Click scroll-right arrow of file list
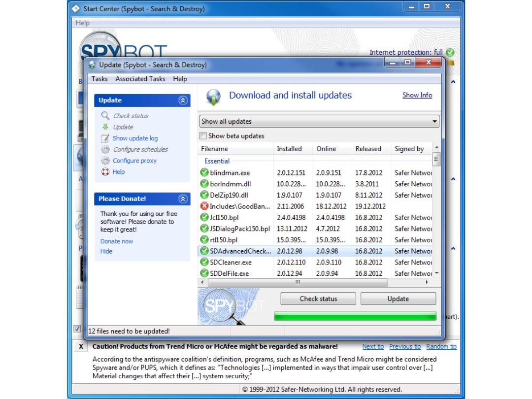This screenshot has height=399, width=532. [427, 282]
